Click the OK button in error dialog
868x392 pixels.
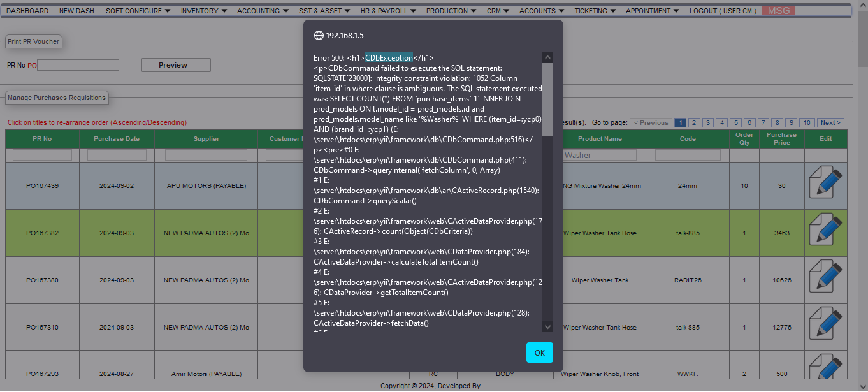[x=539, y=352]
